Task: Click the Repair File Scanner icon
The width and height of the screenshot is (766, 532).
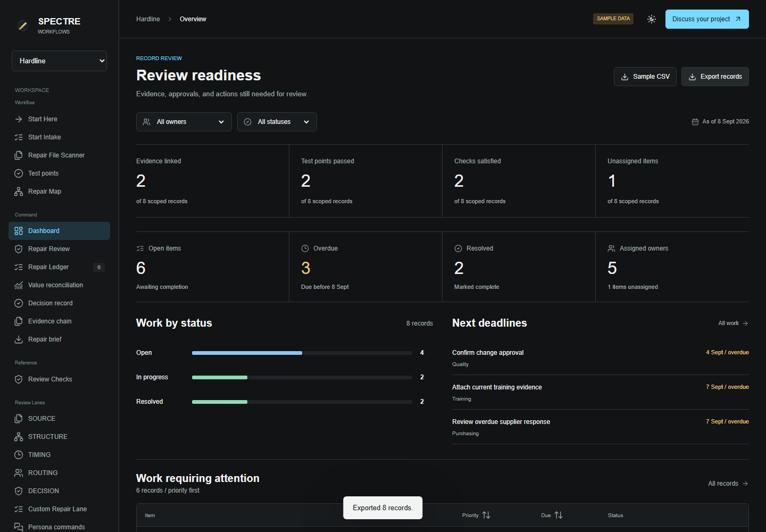Action: 19,155
